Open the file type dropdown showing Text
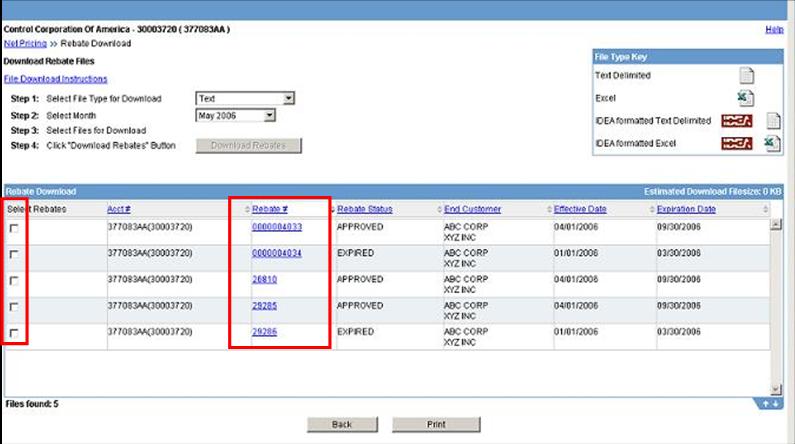The image size is (795, 444). [245, 98]
